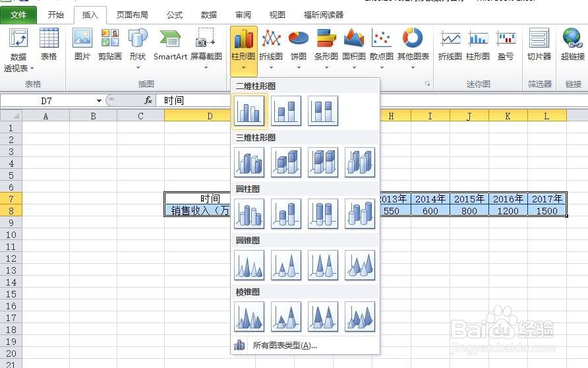Image resolution: width=588 pixels, height=368 pixels.
Task: Choose the 2-D clustered column chart
Action: pyautogui.click(x=249, y=111)
